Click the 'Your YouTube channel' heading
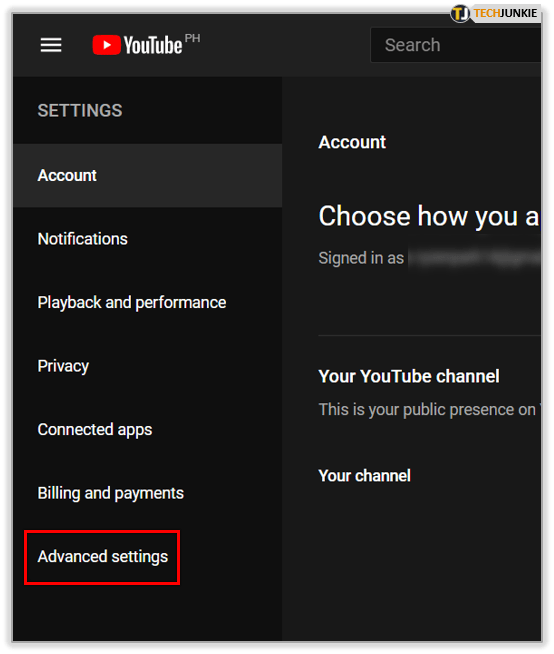The image size is (554, 654). [x=409, y=376]
